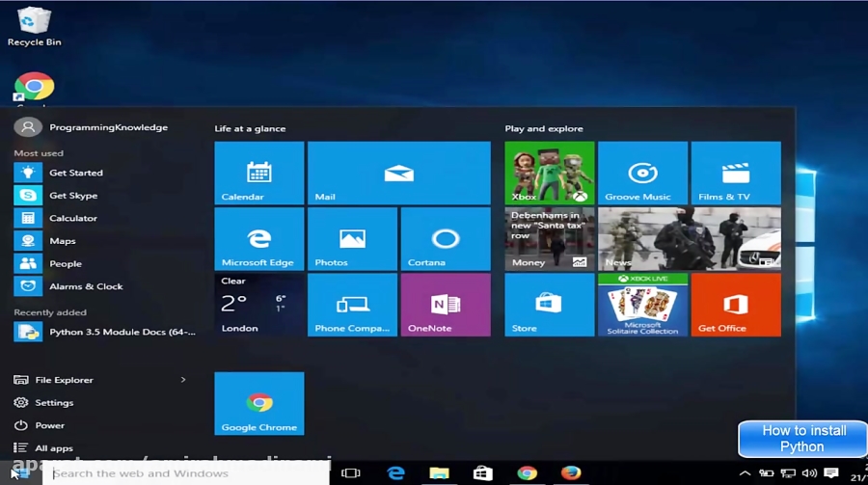Select the Google Chrome desktop shortcut
The height and width of the screenshot is (485, 868).
coord(35,89)
